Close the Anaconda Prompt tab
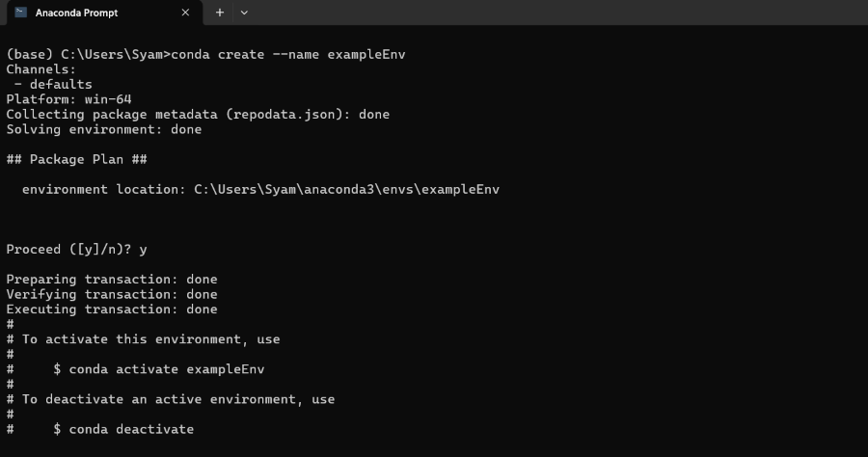This screenshot has height=457, width=868. 185,13
